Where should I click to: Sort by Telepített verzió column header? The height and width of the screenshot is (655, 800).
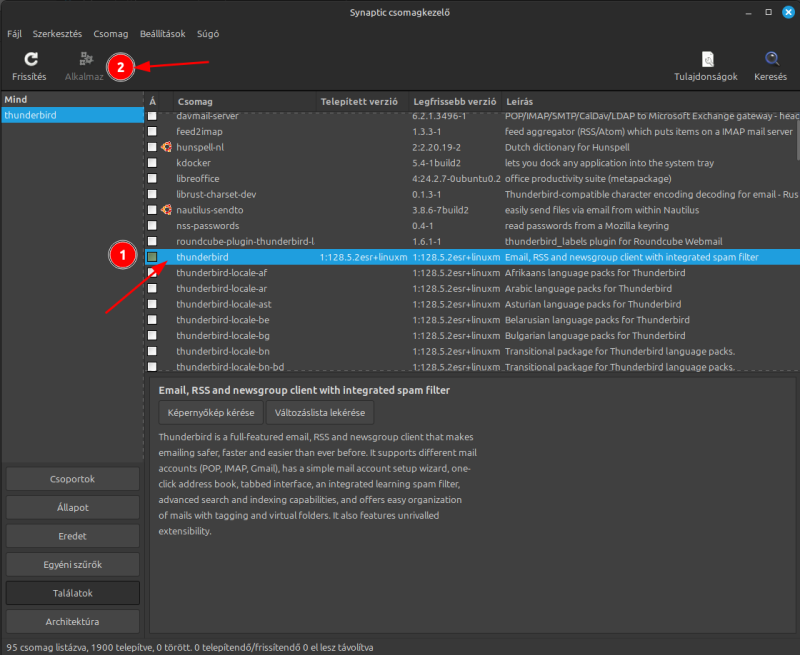tap(362, 102)
